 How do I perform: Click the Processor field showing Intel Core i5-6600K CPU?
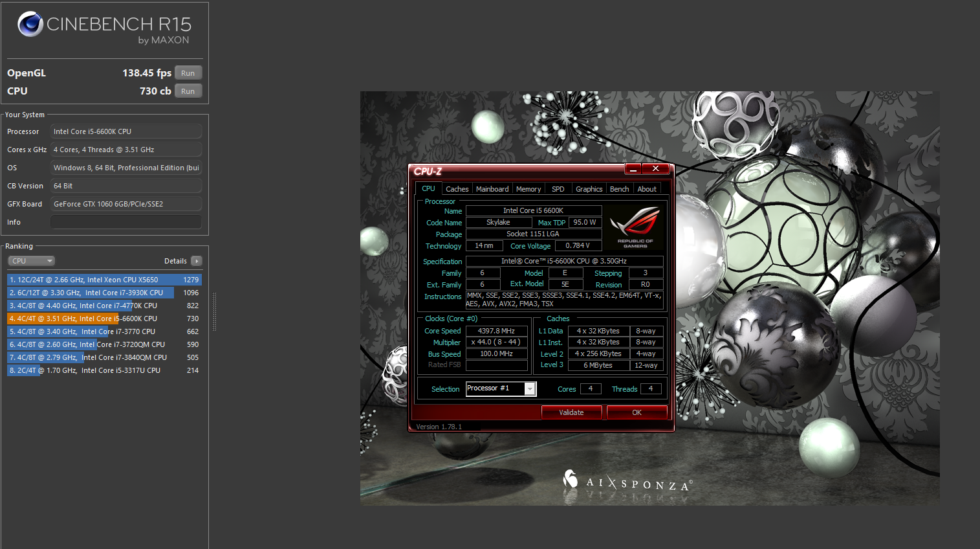pos(126,131)
